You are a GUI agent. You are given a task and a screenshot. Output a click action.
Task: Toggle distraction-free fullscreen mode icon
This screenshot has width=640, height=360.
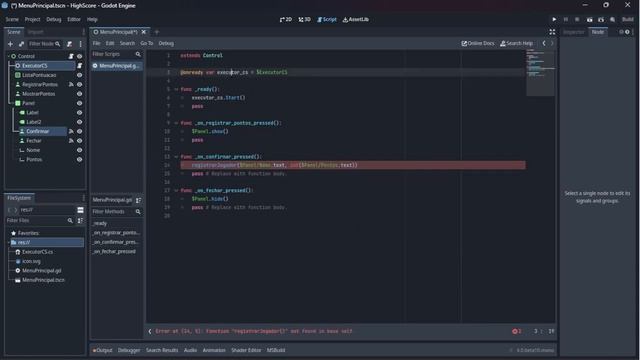point(552,32)
